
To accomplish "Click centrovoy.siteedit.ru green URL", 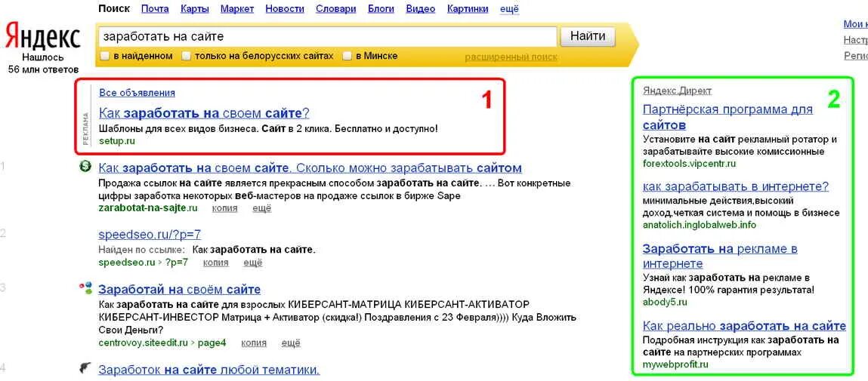I will point(144,343).
